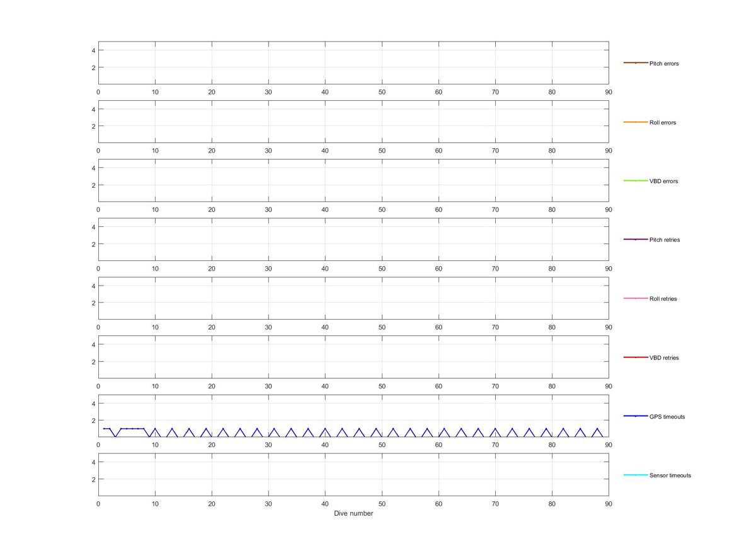
Task: Click the VBD errors legend label
Action: 663,182
